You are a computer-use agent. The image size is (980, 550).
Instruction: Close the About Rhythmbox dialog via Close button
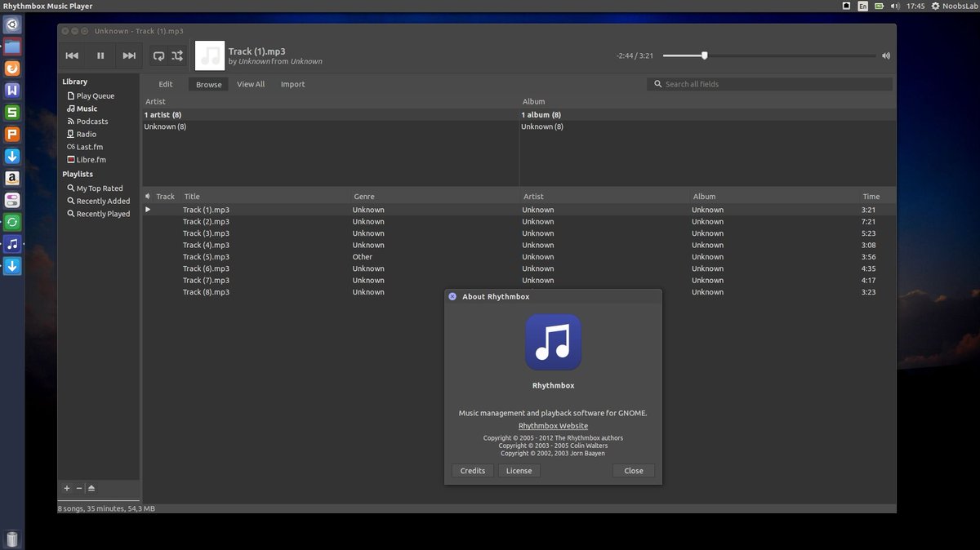[634, 471]
